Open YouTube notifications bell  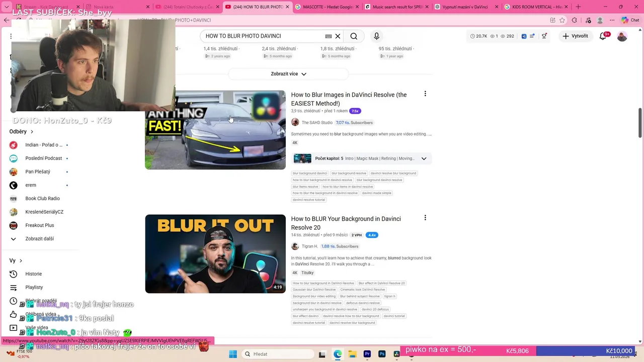(603, 36)
